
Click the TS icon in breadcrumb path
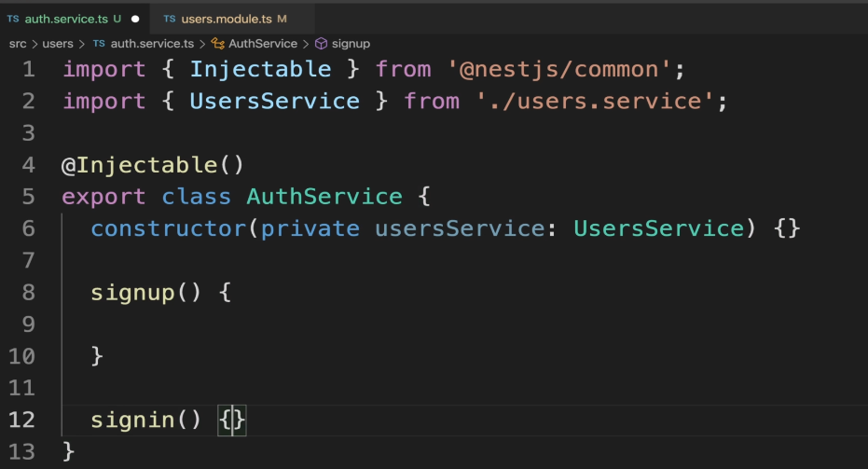tap(99, 43)
